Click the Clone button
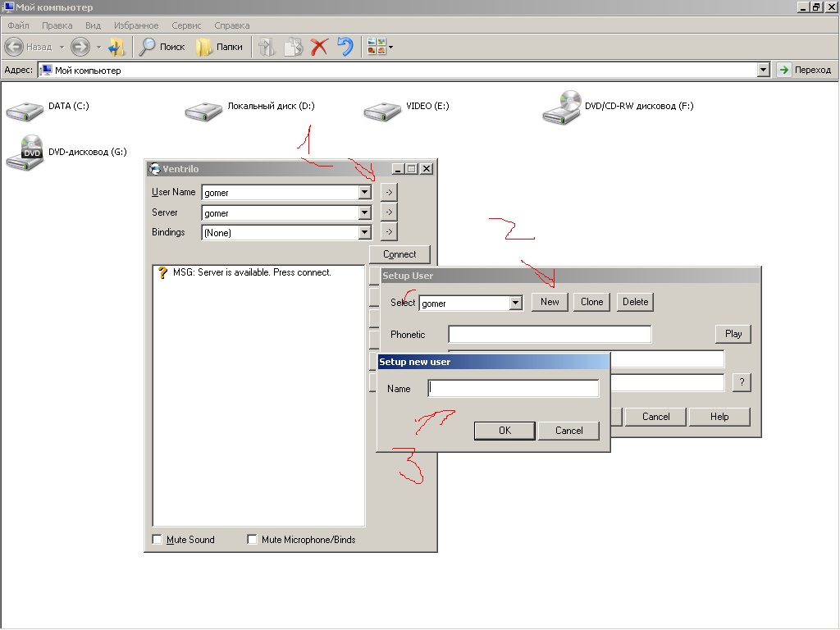Image resolution: width=840 pixels, height=630 pixels. 592,302
